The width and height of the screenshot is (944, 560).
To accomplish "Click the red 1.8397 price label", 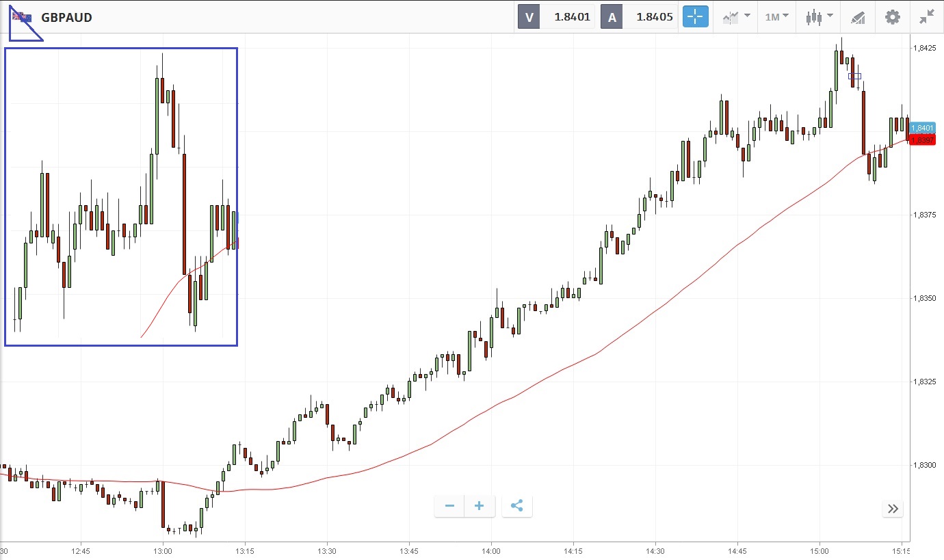I will click(922, 140).
